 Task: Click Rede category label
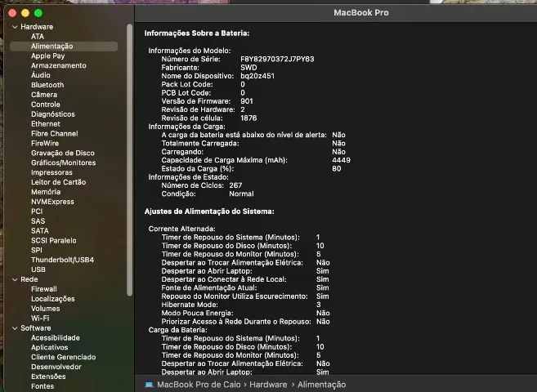coord(29,279)
